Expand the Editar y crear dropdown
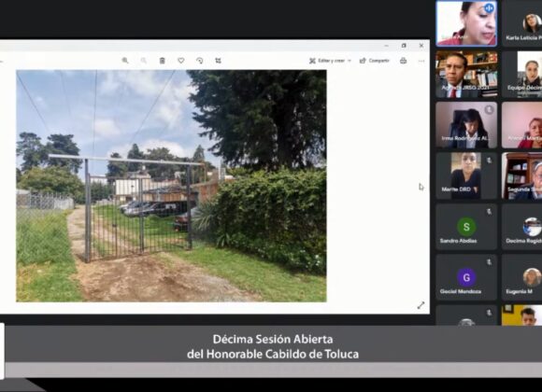 pos(330,61)
